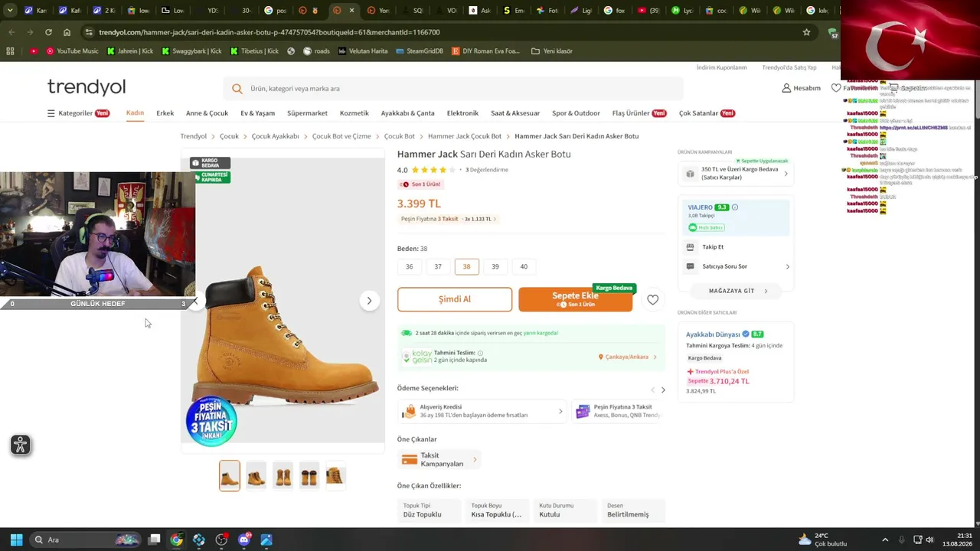Change delivery location Çankaya/Ankara

628,357
